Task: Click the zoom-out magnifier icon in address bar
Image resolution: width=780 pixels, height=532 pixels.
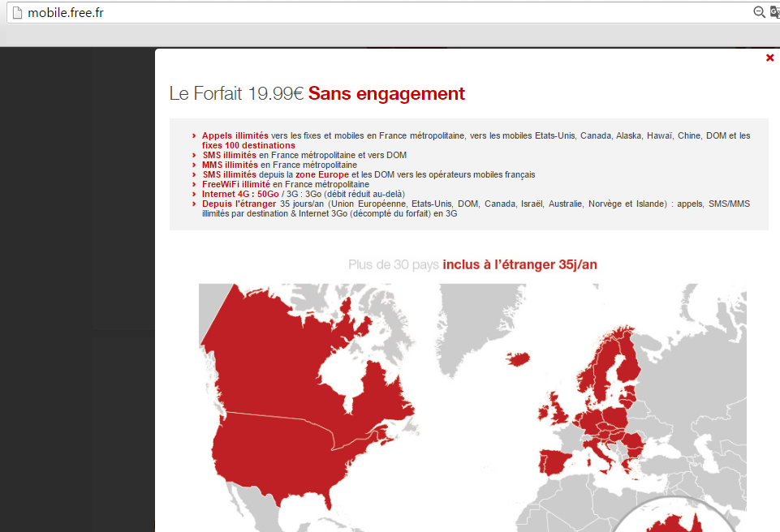Action: click(759, 12)
